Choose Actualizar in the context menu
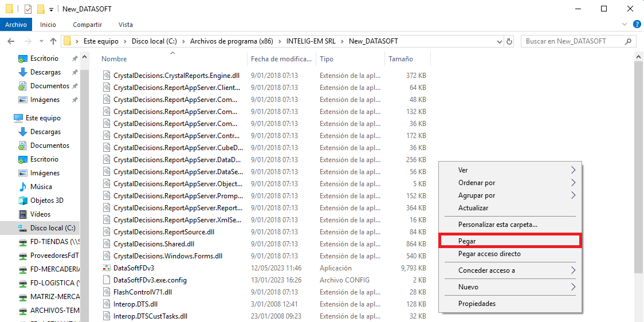 click(x=510, y=208)
